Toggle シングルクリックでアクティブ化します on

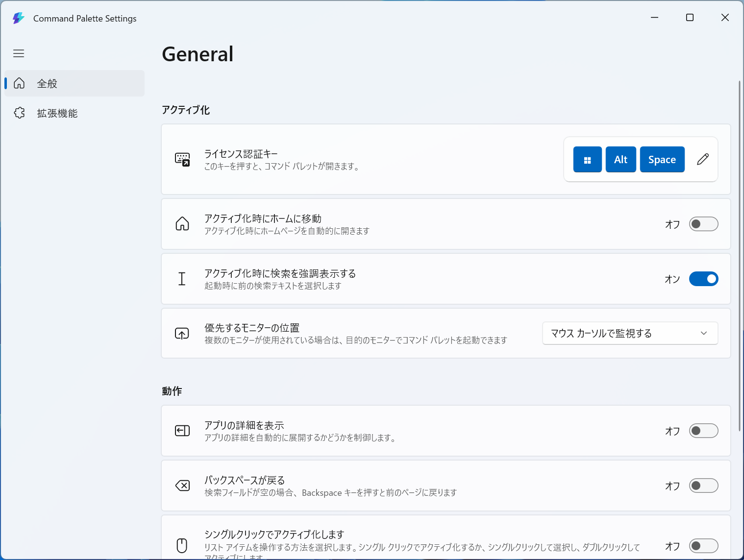point(703,546)
